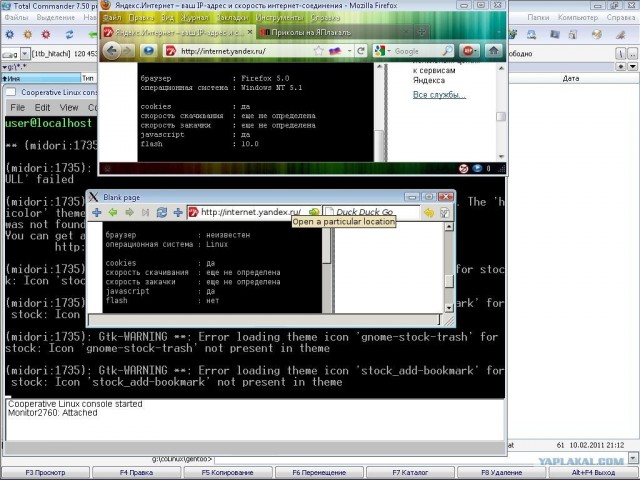Click the Alt+F4 Выход button
This screenshot has height=480, width=640.
point(593,472)
